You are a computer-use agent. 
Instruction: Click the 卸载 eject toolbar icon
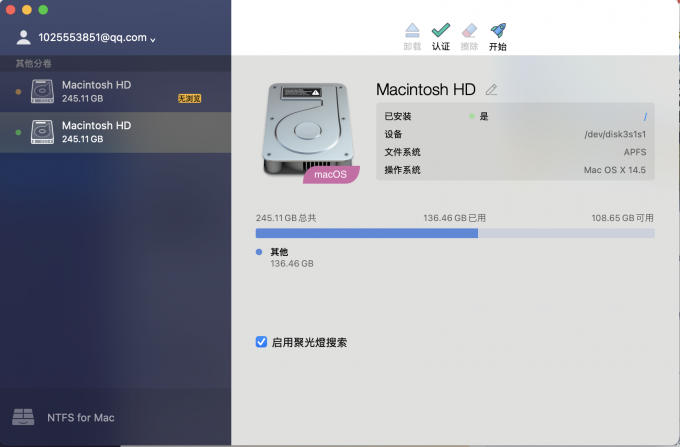412,30
